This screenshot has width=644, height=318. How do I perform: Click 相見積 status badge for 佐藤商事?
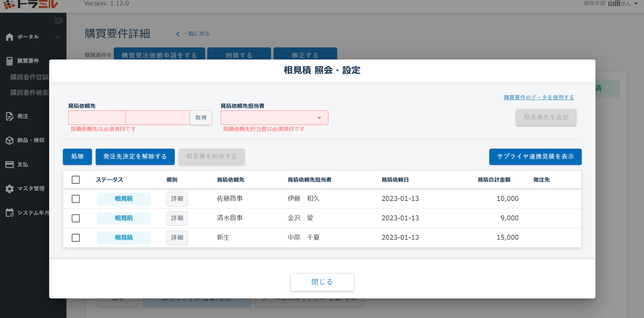point(124,199)
